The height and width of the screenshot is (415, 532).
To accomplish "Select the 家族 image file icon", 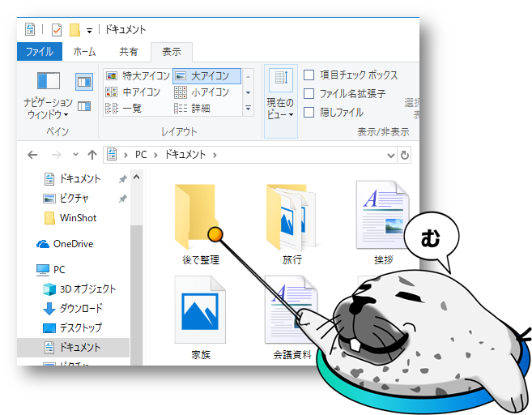I will pos(200,310).
